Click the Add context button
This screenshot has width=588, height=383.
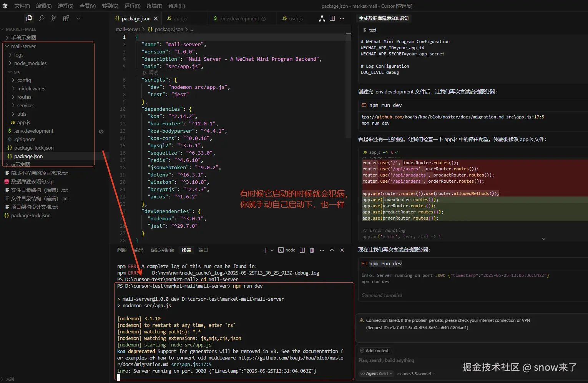375,351
